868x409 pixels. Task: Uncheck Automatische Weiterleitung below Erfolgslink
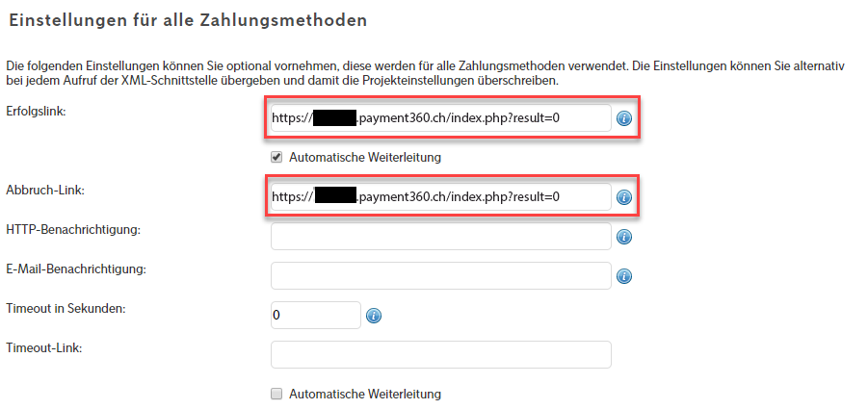[x=277, y=157]
